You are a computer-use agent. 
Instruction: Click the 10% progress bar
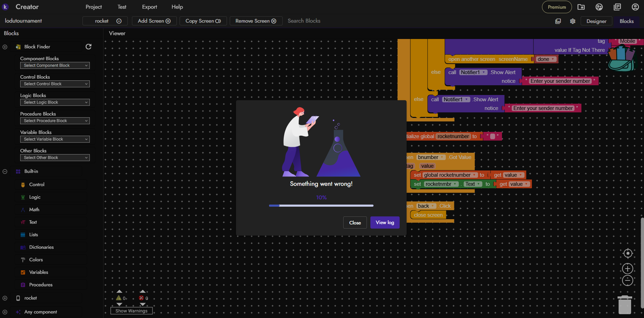(x=321, y=206)
